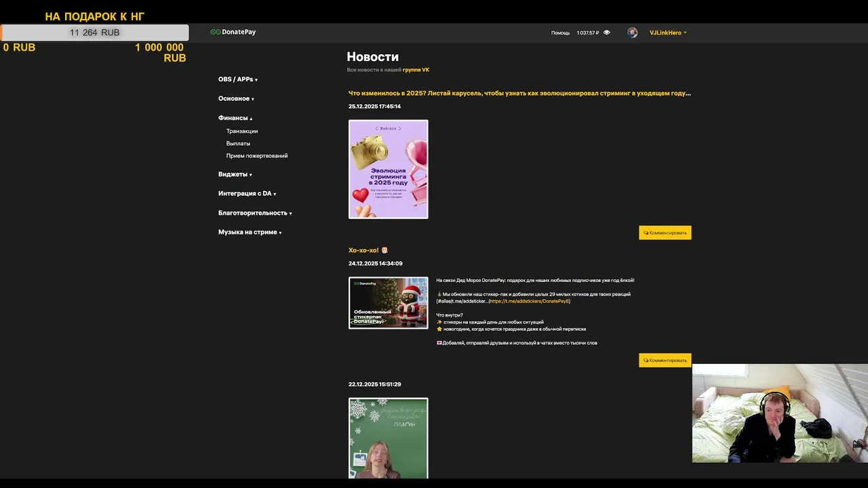The height and width of the screenshot is (488, 868).
Task: Toggle the balance visibility eye icon
Action: (607, 33)
